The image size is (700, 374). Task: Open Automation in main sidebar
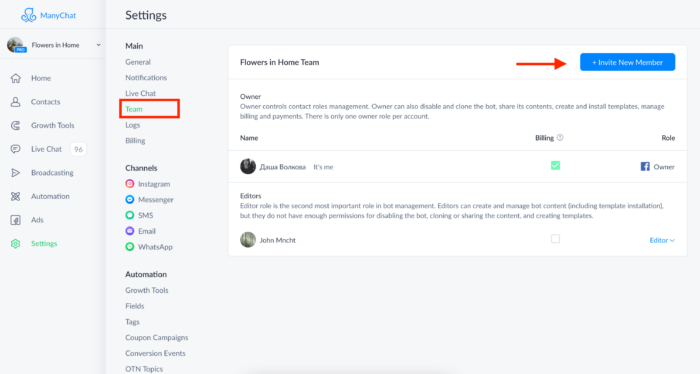pos(50,196)
